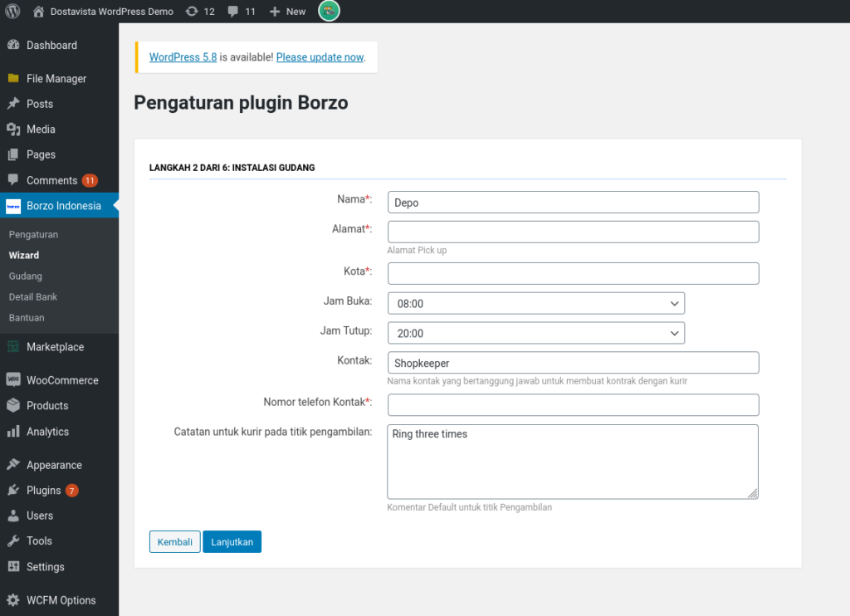Grab the textarea resize handle corner

click(x=752, y=493)
